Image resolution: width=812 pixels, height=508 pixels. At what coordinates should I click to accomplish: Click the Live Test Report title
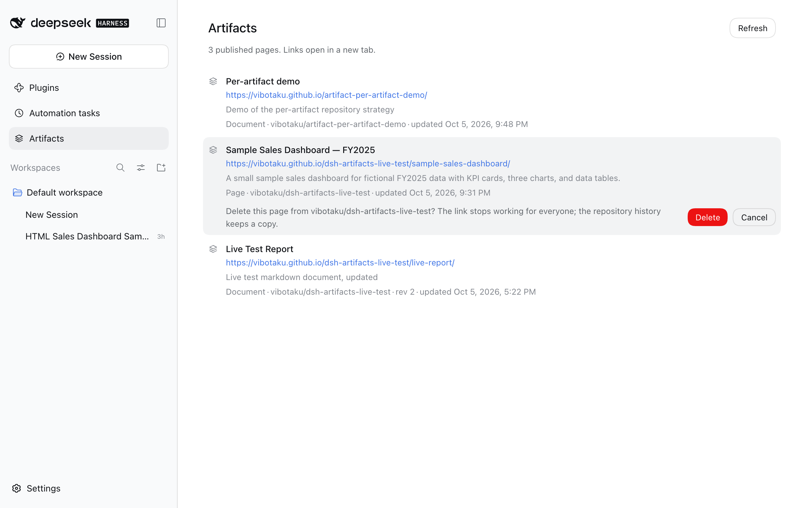pos(259,249)
